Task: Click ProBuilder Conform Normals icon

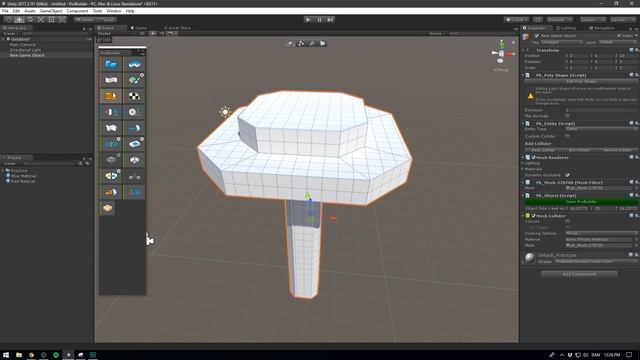Action: [134, 160]
